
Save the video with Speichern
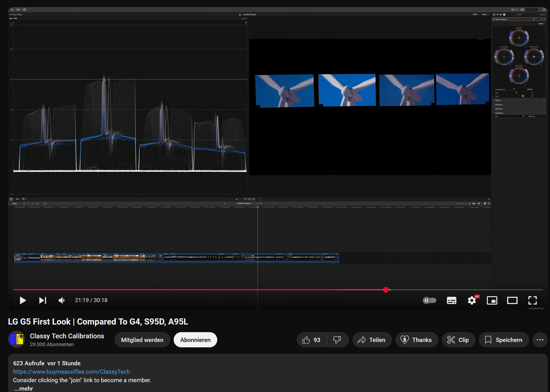pos(504,340)
